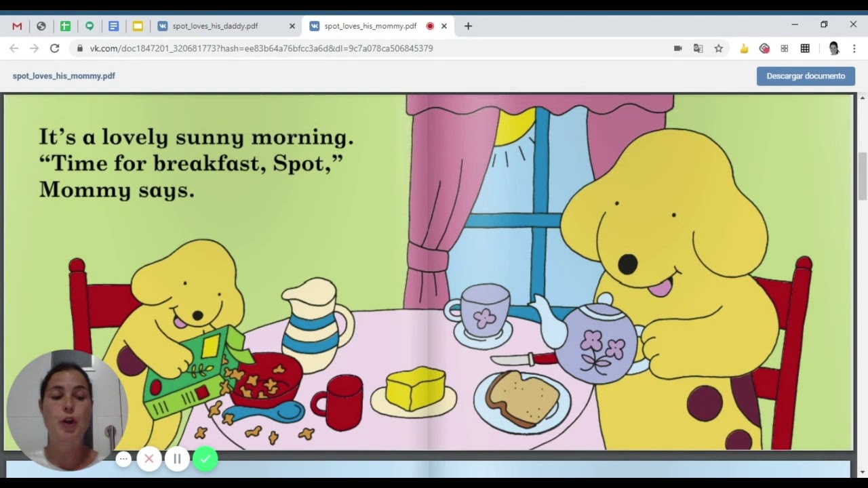Open the pinned Gmail tab

pos(17,26)
